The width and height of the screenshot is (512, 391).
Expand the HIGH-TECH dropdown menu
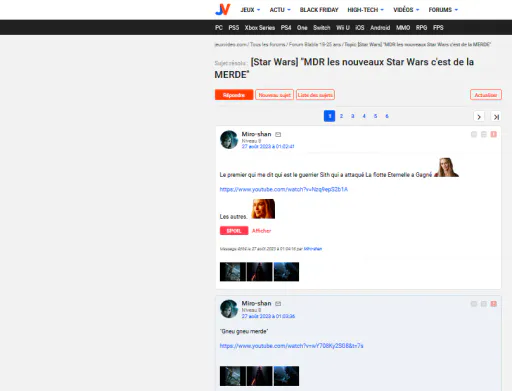click(366, 10)
